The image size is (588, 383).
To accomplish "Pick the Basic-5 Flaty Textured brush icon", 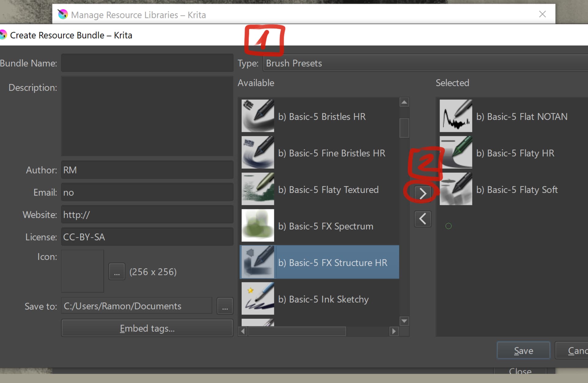I will coord(258,189).
